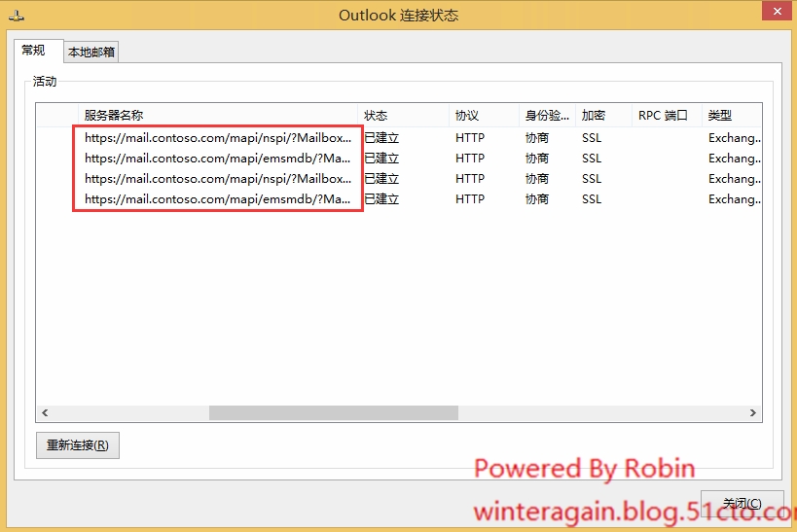This screenshot has width=797, height=532.
Task: Click 已建立 status in third row
Action: 381,178
